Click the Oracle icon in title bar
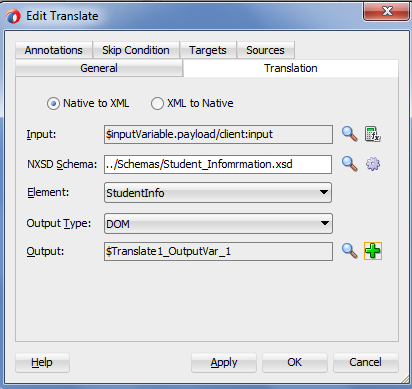 (x=13, y=16)
